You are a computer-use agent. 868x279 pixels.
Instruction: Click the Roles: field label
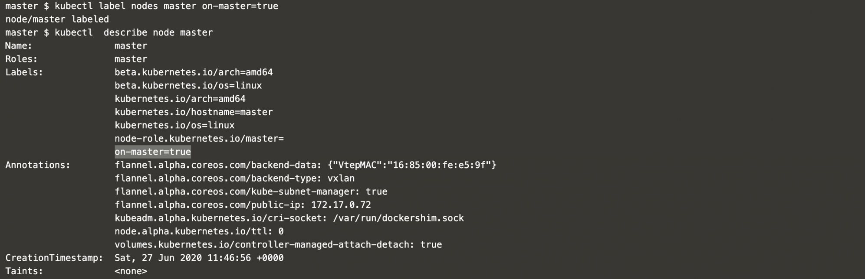[x=21, y=59]
